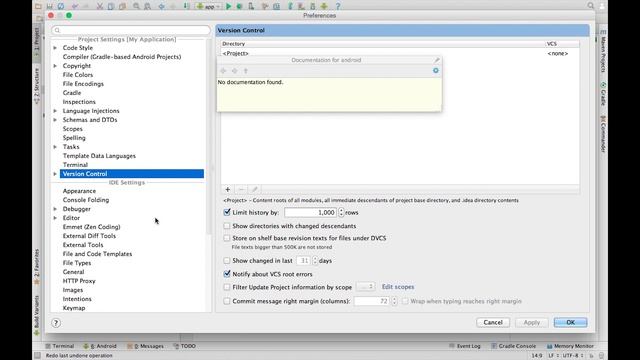Pin the documentation popup

437,60
